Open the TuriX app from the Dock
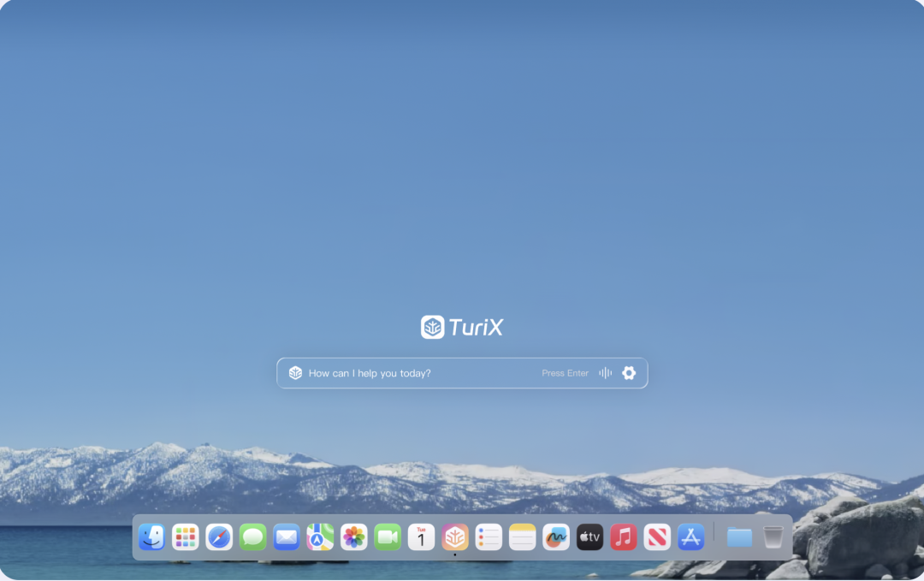 (454, 537)
